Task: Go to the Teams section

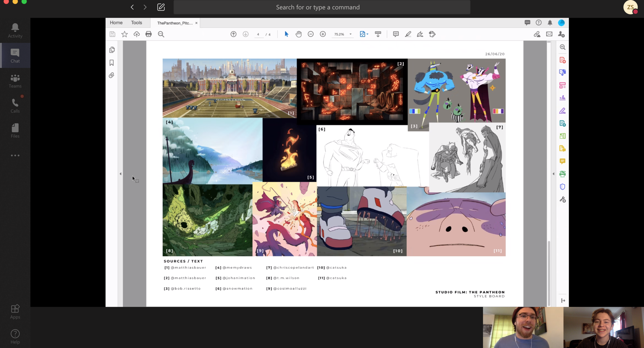Action: (15, 81)
